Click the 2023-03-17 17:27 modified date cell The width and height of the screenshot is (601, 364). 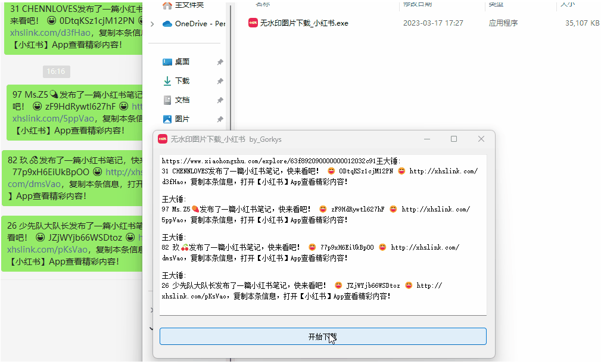(x=433, y=23)
